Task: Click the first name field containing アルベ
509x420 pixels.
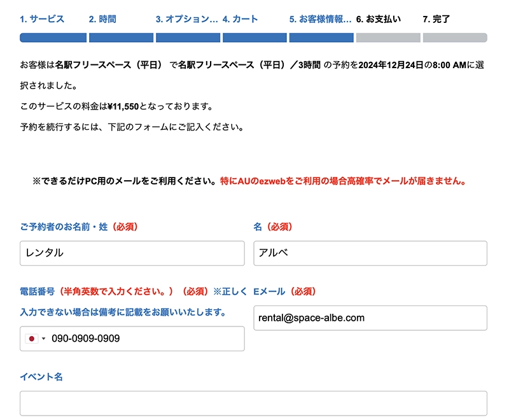Action: [x=370, y=253]
